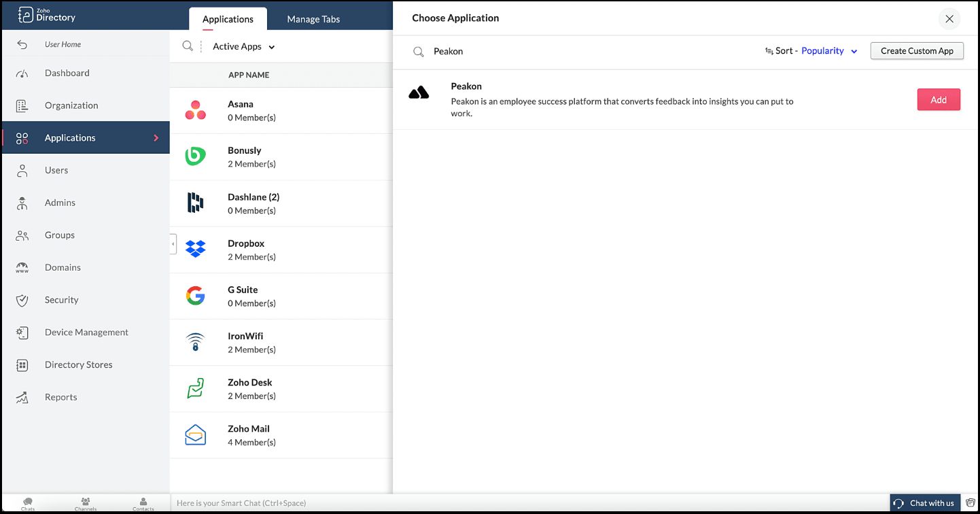Click the search magnifier in Choose Application

click(x=419, y=52)
